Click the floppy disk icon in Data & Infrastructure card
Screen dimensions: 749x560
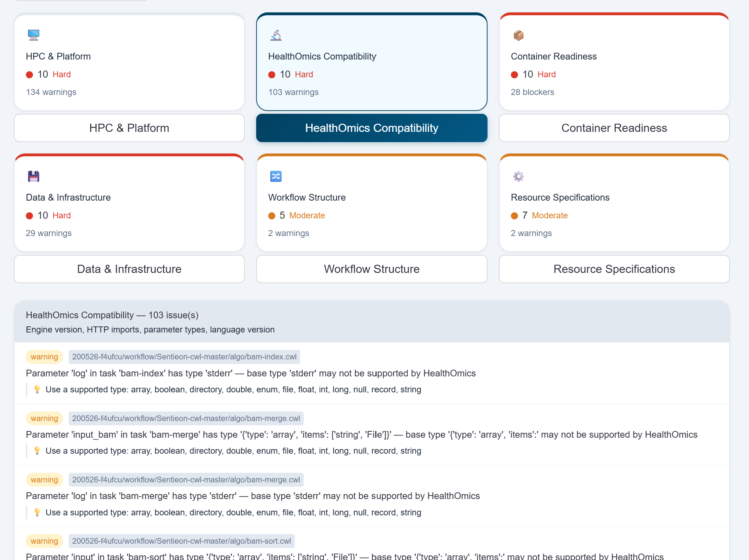[34, 176]
